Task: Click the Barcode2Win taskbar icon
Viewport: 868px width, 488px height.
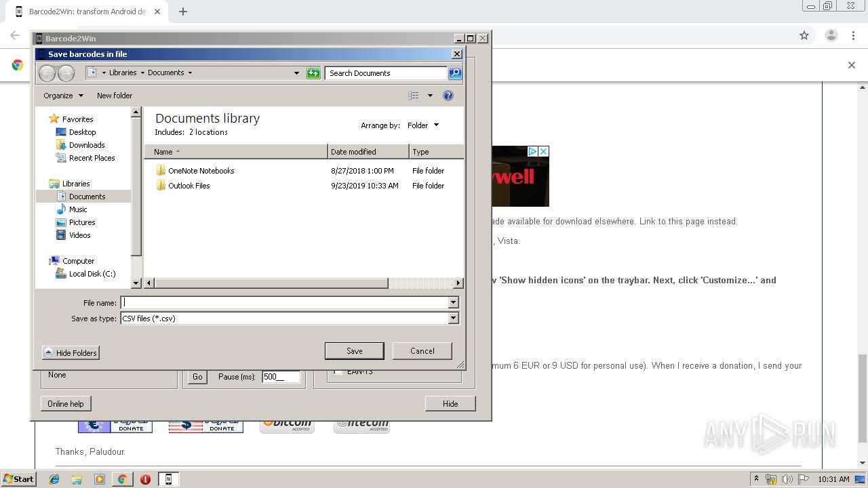Action: tap(168, 479)
